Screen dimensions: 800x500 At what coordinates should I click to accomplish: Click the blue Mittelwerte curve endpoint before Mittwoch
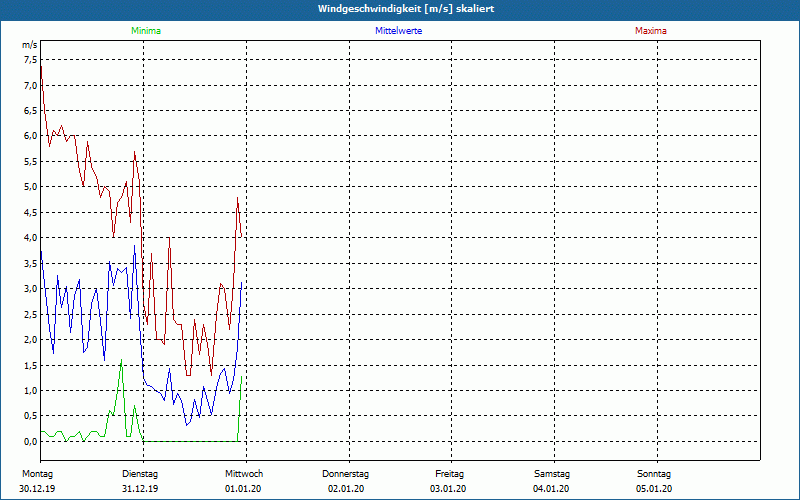(x=241, y=283)
